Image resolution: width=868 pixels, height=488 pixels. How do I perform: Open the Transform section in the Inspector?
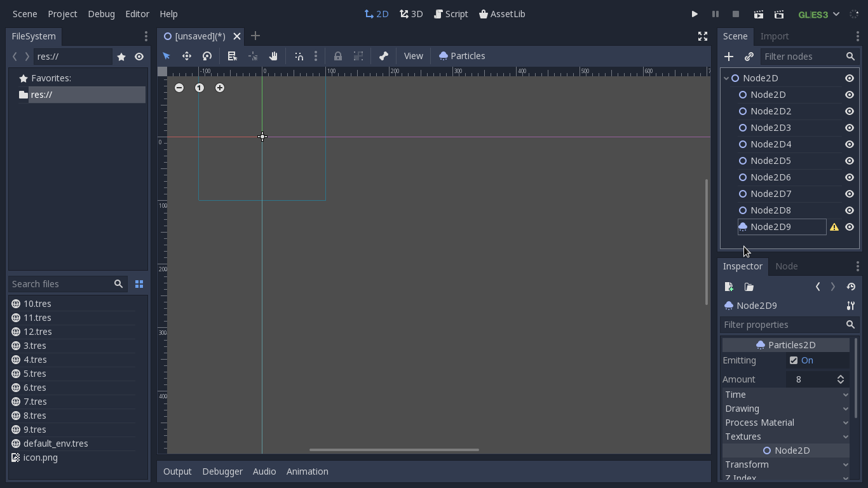(x=786, y=464)
